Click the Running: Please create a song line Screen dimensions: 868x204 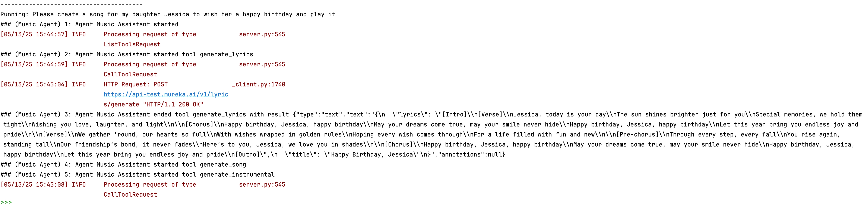point(168,14)
